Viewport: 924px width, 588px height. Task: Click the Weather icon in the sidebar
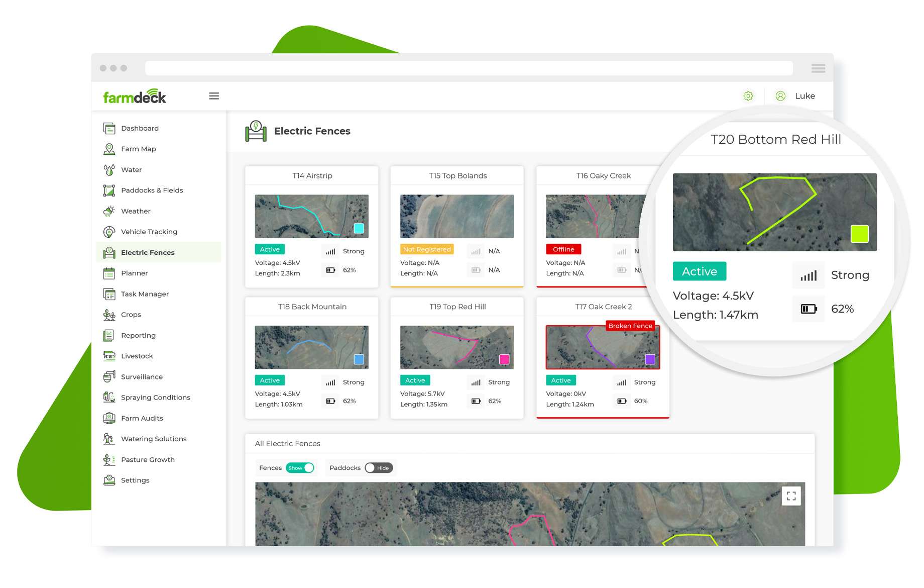tap(109, 211)
